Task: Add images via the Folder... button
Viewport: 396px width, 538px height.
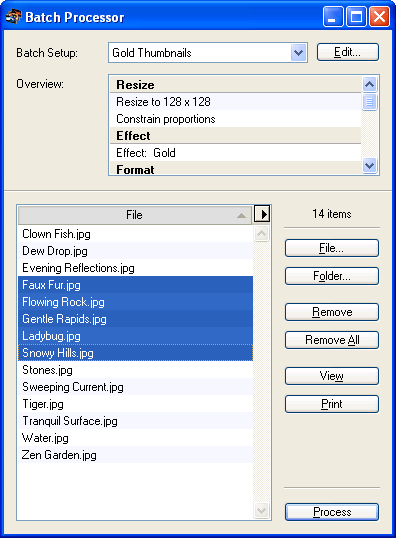Action: [332, 276]
